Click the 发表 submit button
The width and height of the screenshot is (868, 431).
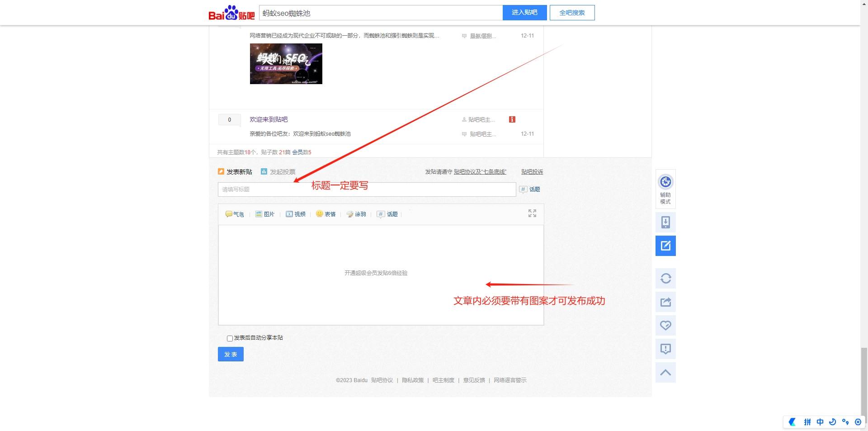[231, 354]
